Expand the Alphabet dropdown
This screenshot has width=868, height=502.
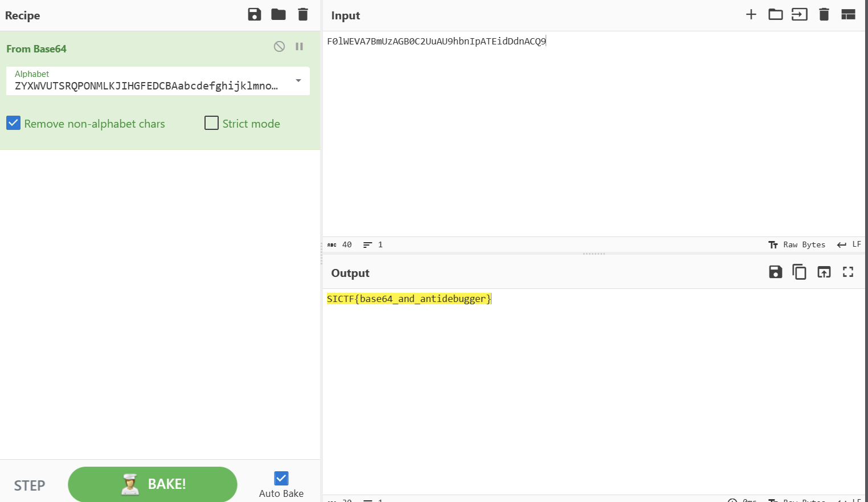298,81
